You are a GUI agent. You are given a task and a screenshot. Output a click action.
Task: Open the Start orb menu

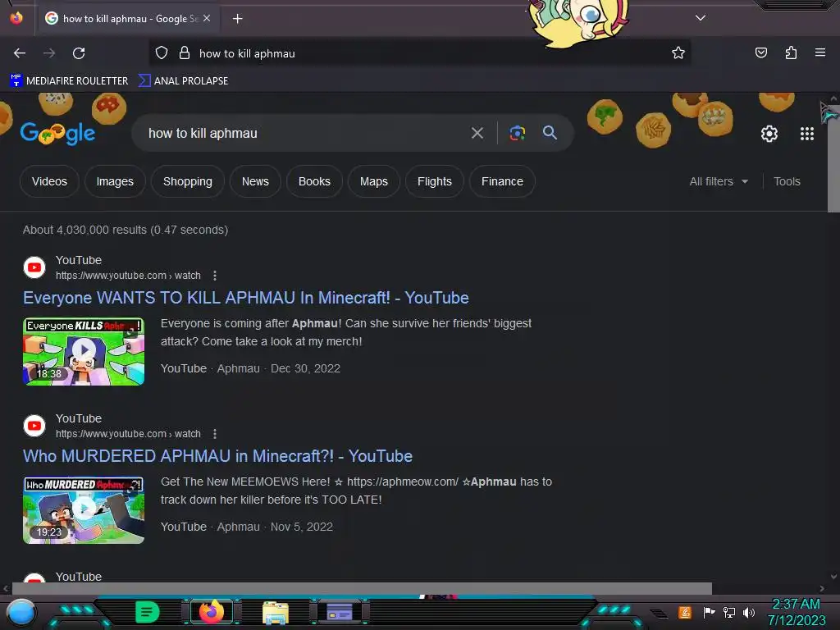point(21,613)
